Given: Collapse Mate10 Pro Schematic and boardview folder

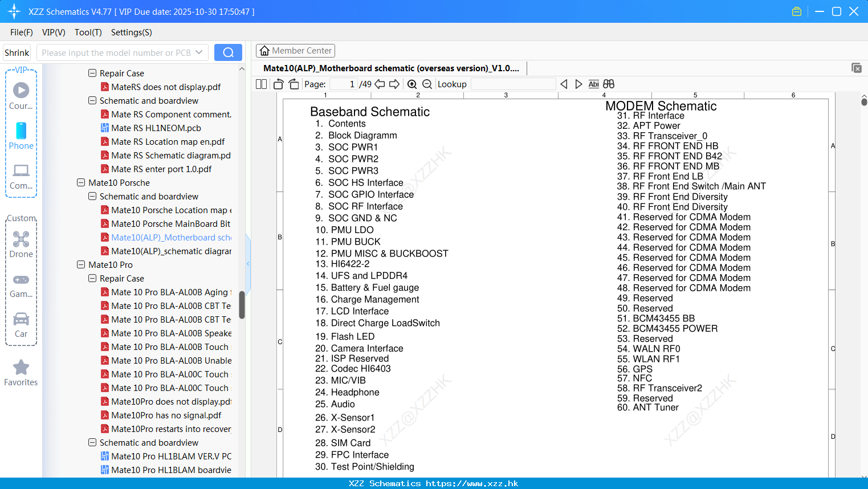Looking at the screenshot, I should coord(92,442).
